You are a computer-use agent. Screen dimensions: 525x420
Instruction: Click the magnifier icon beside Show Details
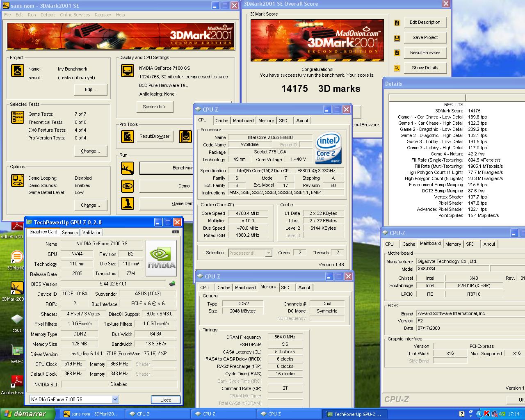tap(397, 68)
